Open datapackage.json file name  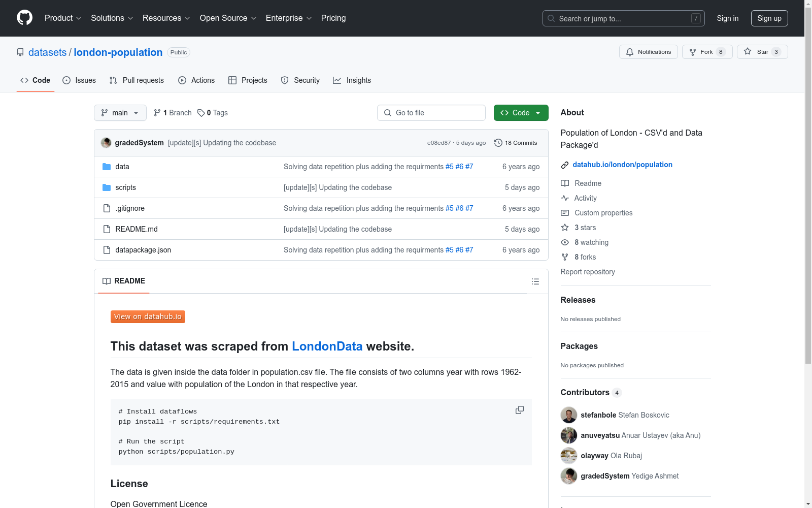click(x=143, y=250)
